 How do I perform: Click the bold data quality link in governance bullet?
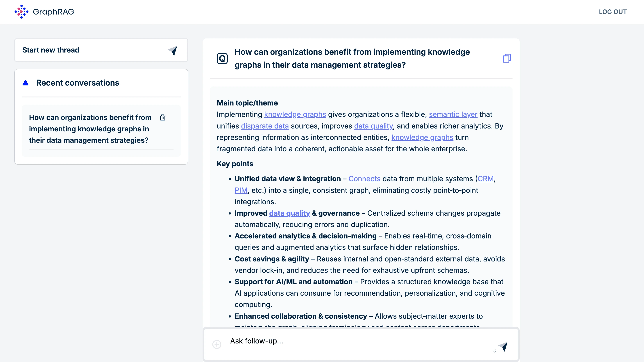289,213
